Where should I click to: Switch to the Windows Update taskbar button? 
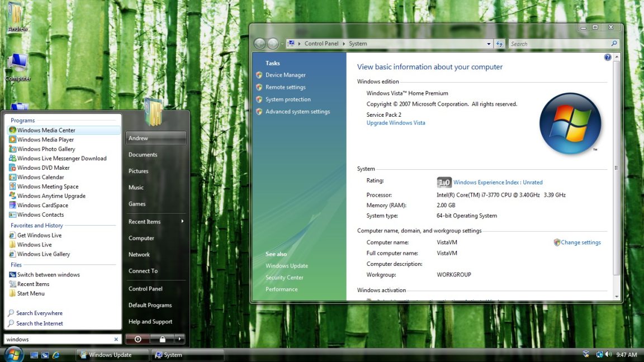click(x=110, y=354)
